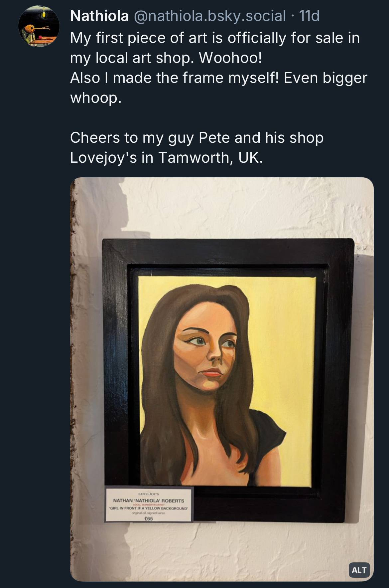
Task: Click the £65 price on the label
Action: 149,518
